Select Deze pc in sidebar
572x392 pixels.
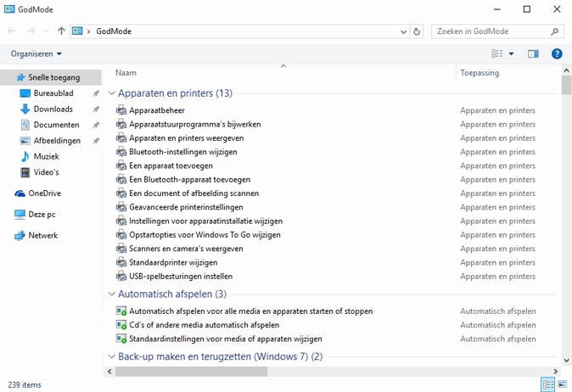[x=42, y=215]
